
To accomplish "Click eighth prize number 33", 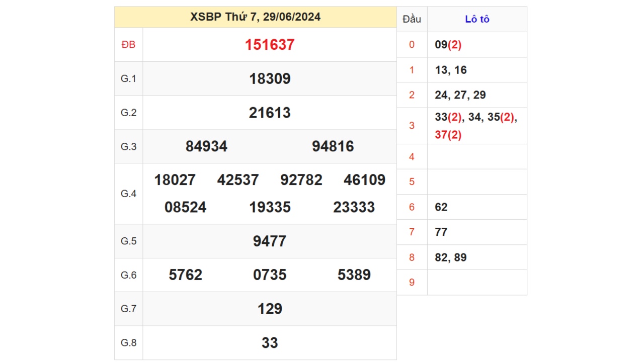I will tap(270, 343).
